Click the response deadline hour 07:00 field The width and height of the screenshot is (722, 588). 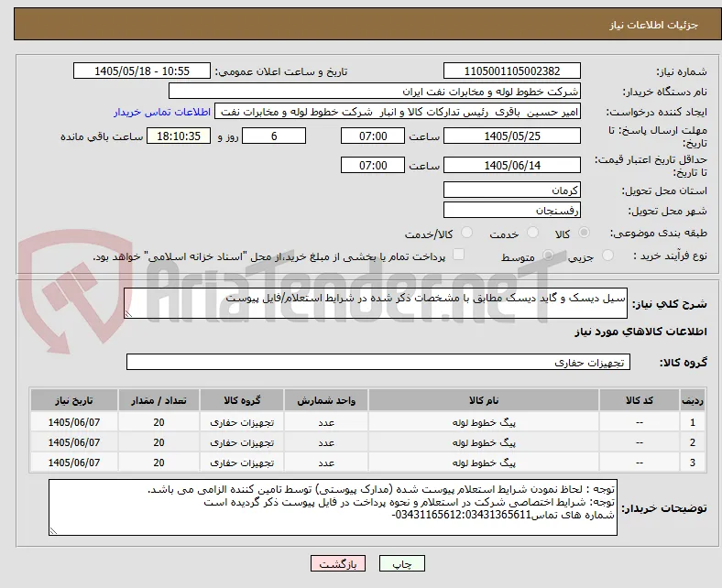click(x=373, y=136)
